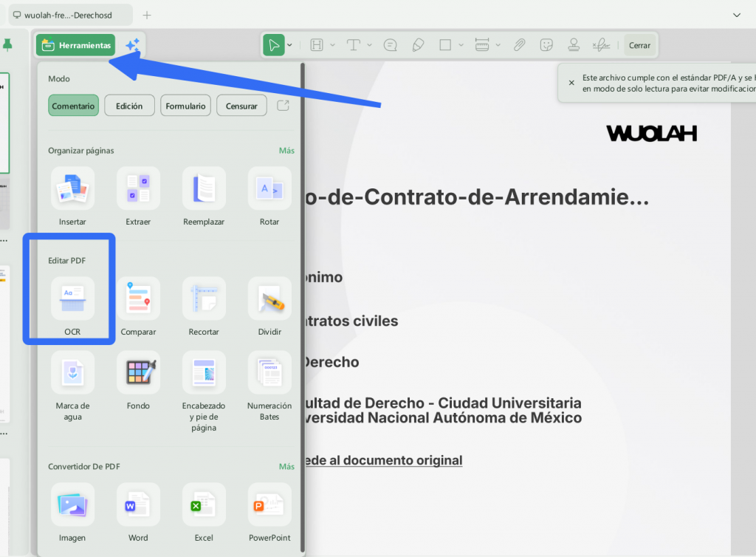This screenshot has height=557, width=756.
Task: Select the measurement ruler tool
Action: click(x=482, y=45)
